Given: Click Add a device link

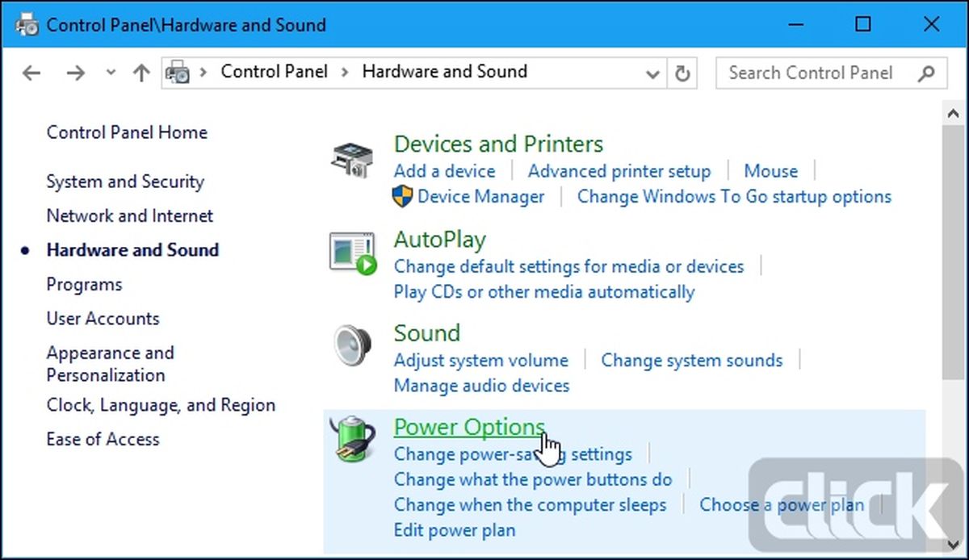Looking at the screenshot, I should pyautogui.click(x=444, y=171).
